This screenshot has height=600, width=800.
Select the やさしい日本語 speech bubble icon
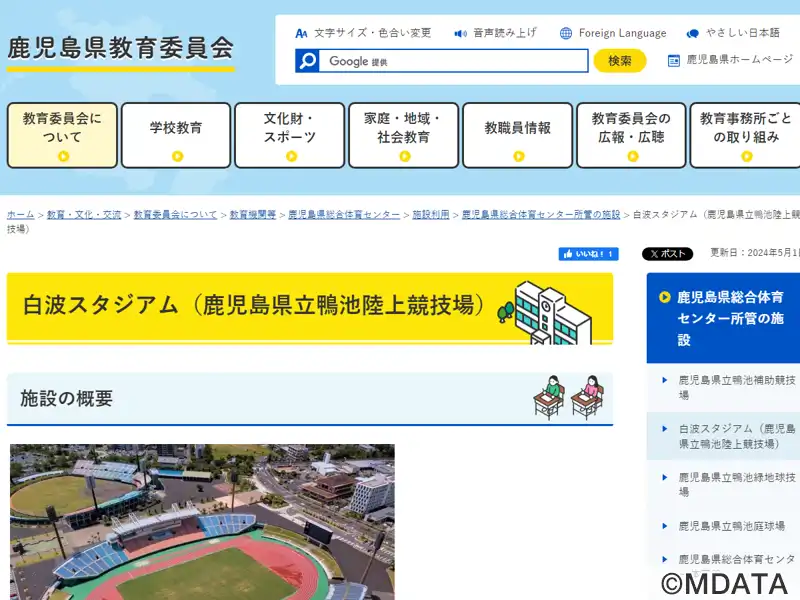point(692,34)
